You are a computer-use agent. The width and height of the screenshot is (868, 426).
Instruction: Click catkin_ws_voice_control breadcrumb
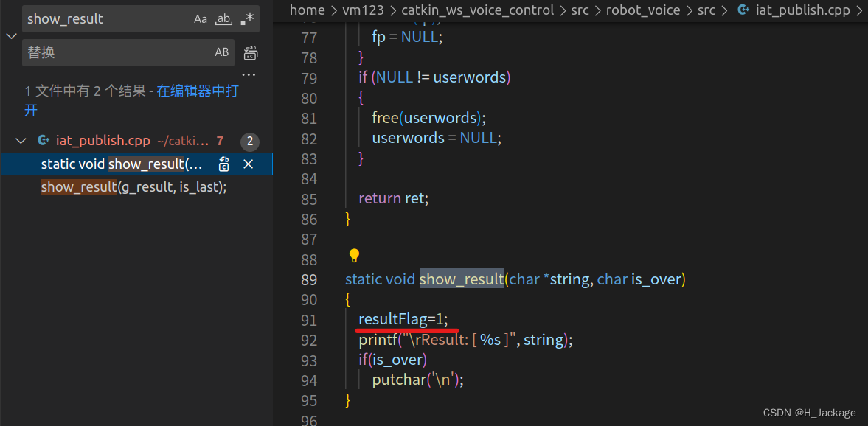[478, 10]
